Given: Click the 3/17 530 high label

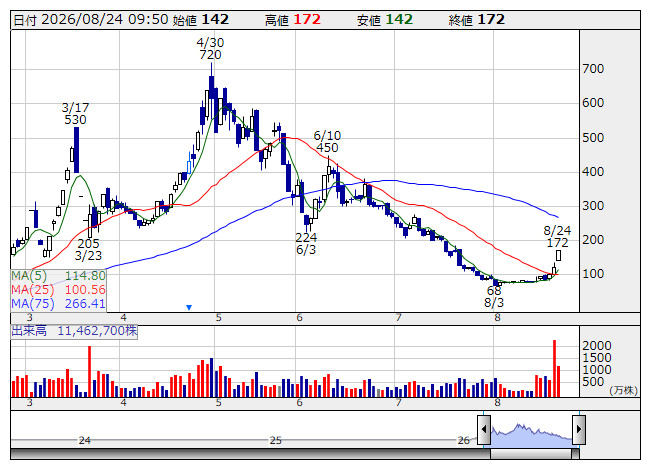Looking at the screenshot, I should (x=75, y=114).
